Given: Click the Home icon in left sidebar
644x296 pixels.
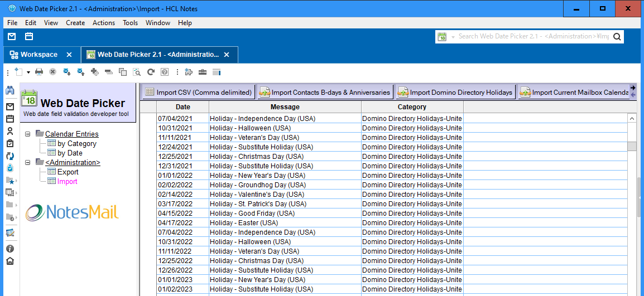Looking at the screenshot, I should [9, 261].
